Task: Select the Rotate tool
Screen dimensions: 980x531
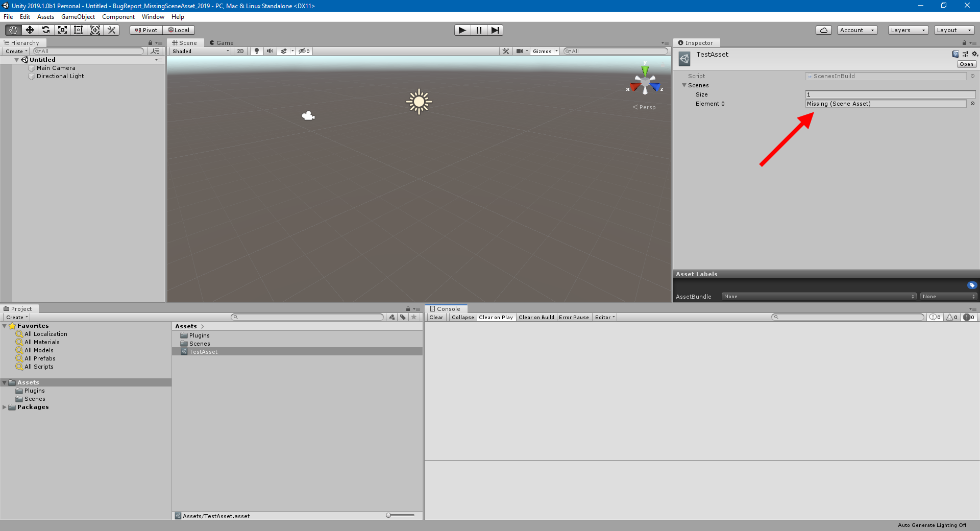Action: click(46, 30)
